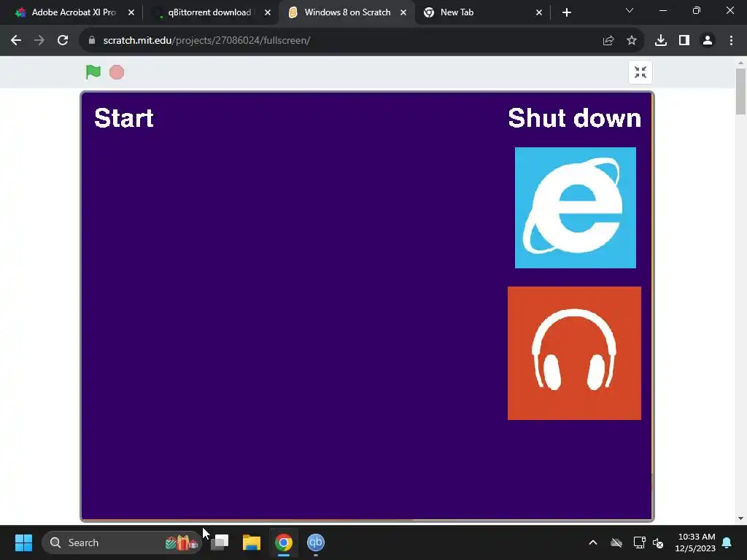The height and width of the screenshot is (560, 747).
Task: Click the Shut down label
Action: [575, 117]
